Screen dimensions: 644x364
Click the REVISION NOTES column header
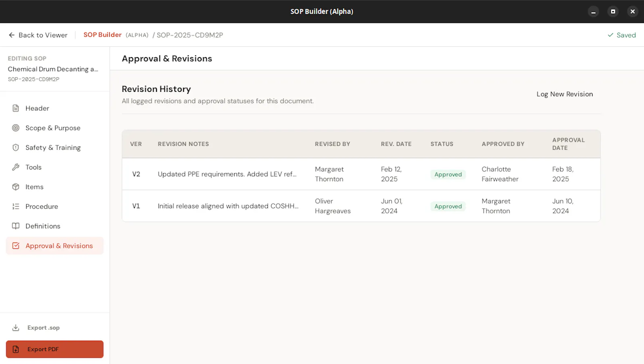pos(183,144)
